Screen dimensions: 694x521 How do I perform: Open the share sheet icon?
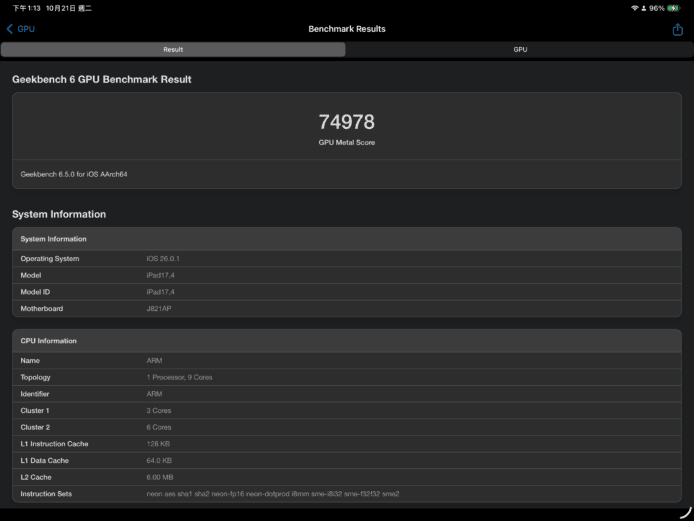(x=677, y=29)
